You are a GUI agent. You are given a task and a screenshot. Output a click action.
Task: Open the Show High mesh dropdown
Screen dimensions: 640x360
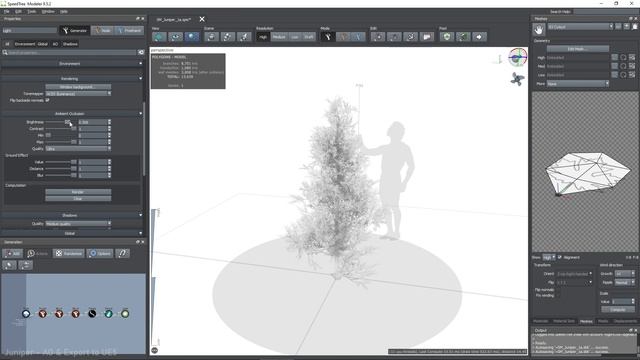(549, 257)
